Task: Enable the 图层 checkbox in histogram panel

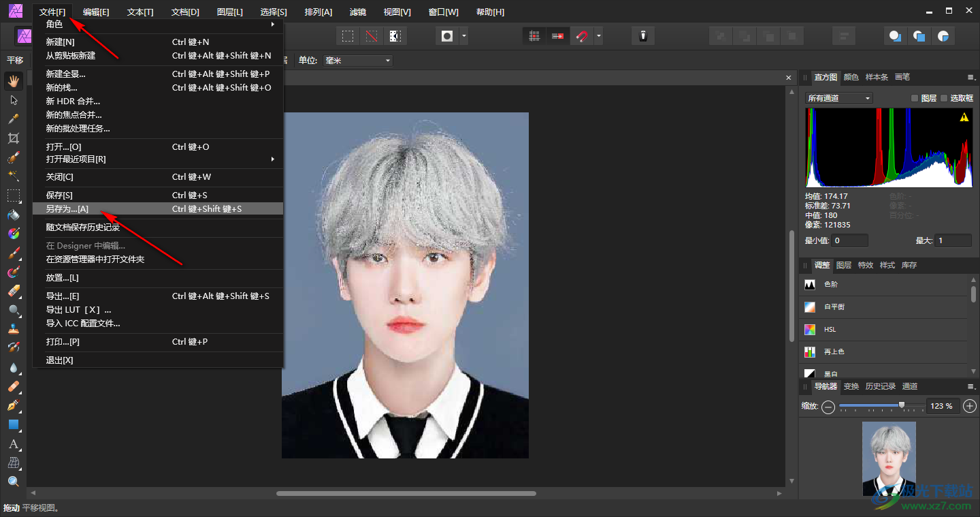Action: pos(915,98)
